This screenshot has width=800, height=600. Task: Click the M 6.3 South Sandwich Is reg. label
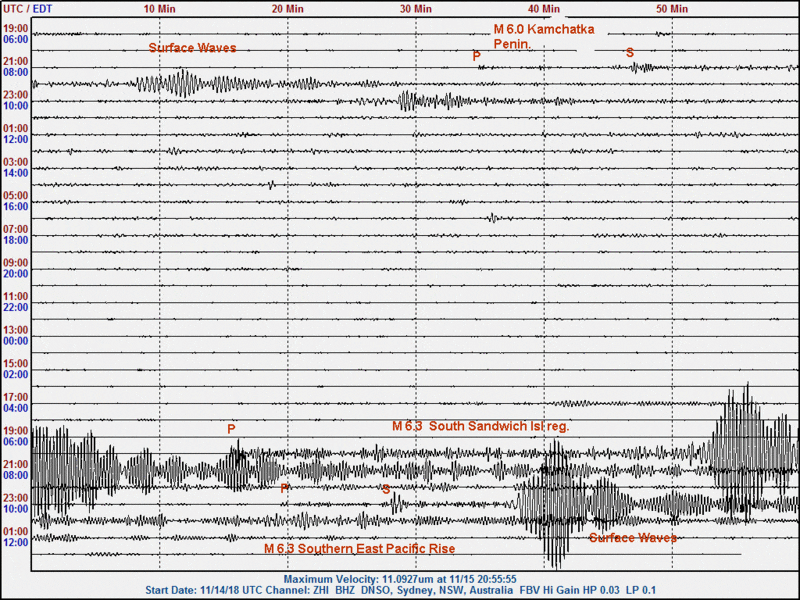pyautogui.click(x=481, y=426)
